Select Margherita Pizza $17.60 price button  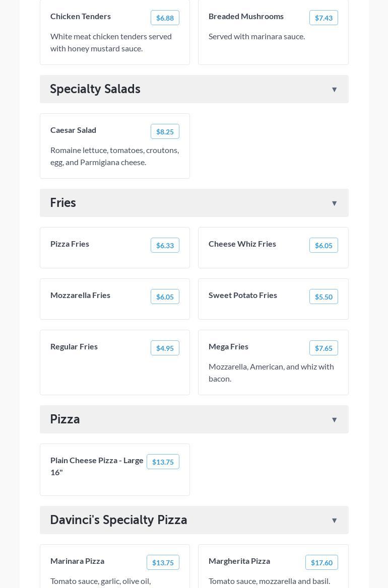tap(321, 563)
